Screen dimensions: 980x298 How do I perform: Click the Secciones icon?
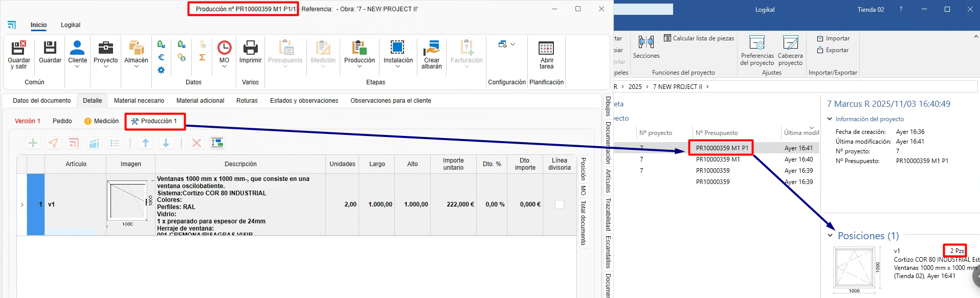click(x=646, y=42)
